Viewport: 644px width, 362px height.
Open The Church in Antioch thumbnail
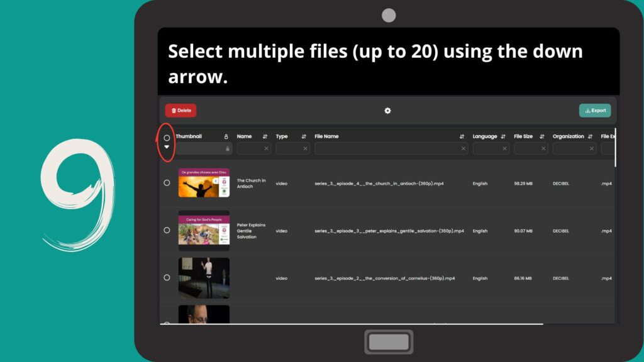[204, 183]
